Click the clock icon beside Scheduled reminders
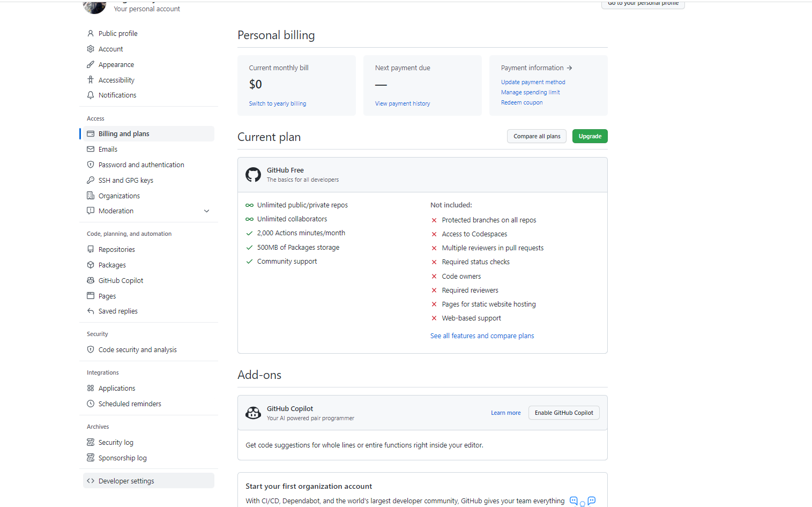The width and height of the screenshot is (812, 507). 91,404
